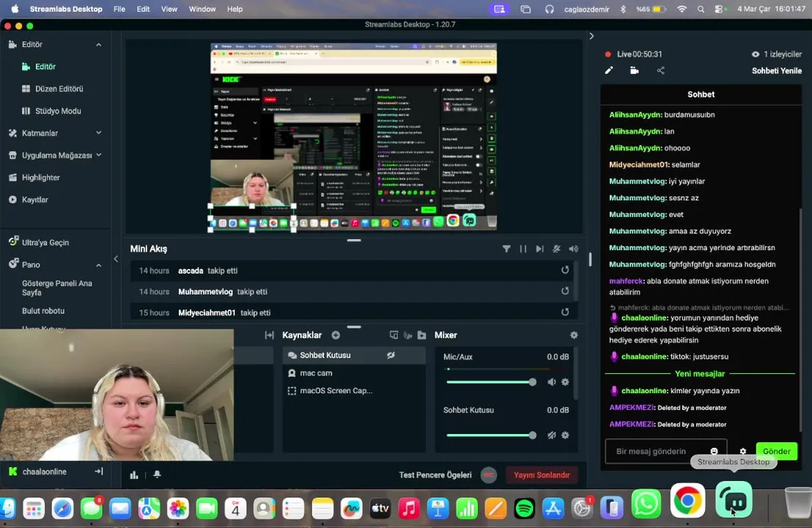Open the Window menu

(x=202, y=9)
